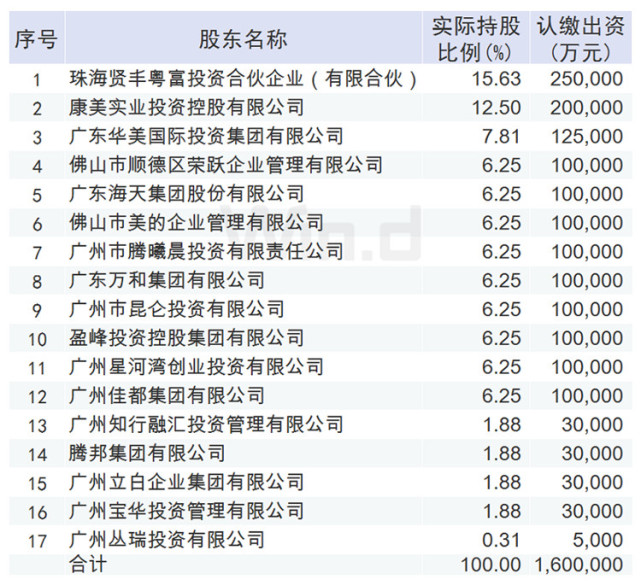Click the 100.00 total percentage
641x585 pixels.
(x=491, y=565)
